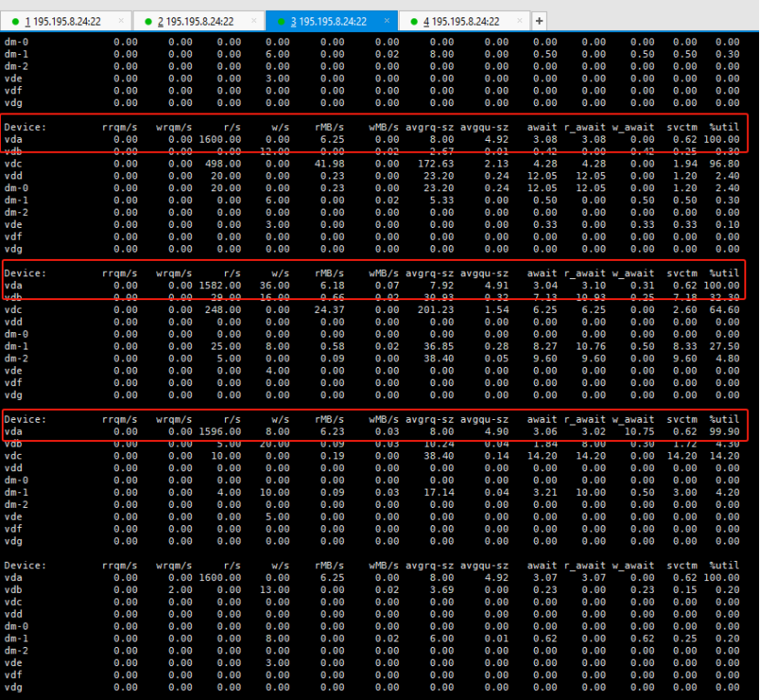Click the vdb w/s value 13.00
Screen dimensions: 760x700
[274, 589]
